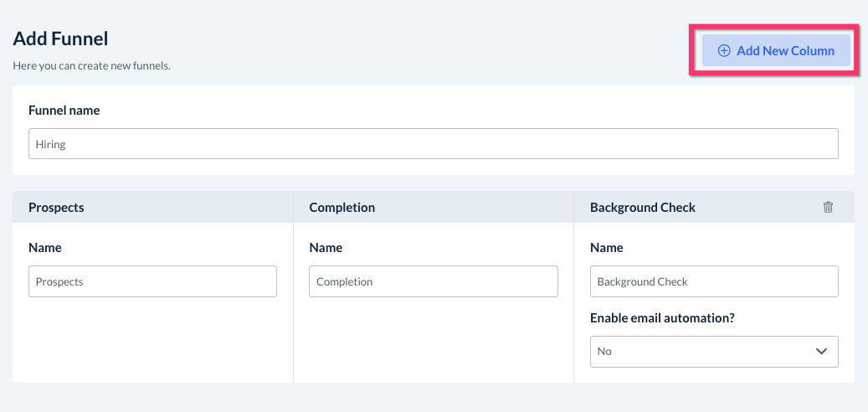Select the Completion column header
Viewport: 868px width, 412px height.
[x=342, y=207]
